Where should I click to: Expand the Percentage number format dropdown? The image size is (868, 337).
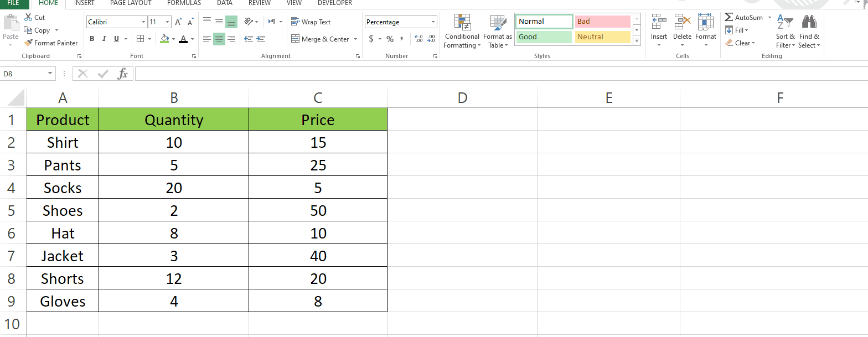(x=433, y=22)
